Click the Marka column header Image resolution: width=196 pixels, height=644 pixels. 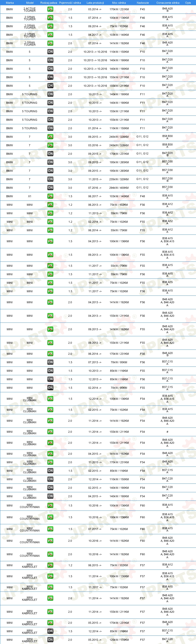[10, 3]
